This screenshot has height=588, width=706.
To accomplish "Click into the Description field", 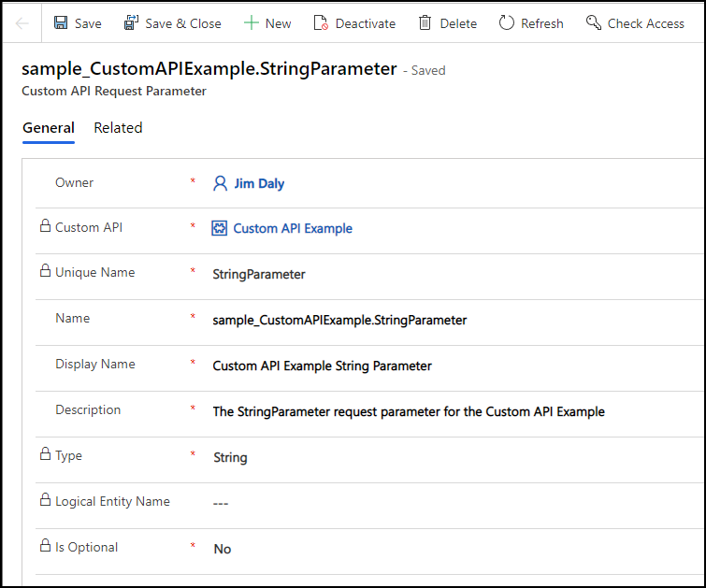I will tap(409, 411).
